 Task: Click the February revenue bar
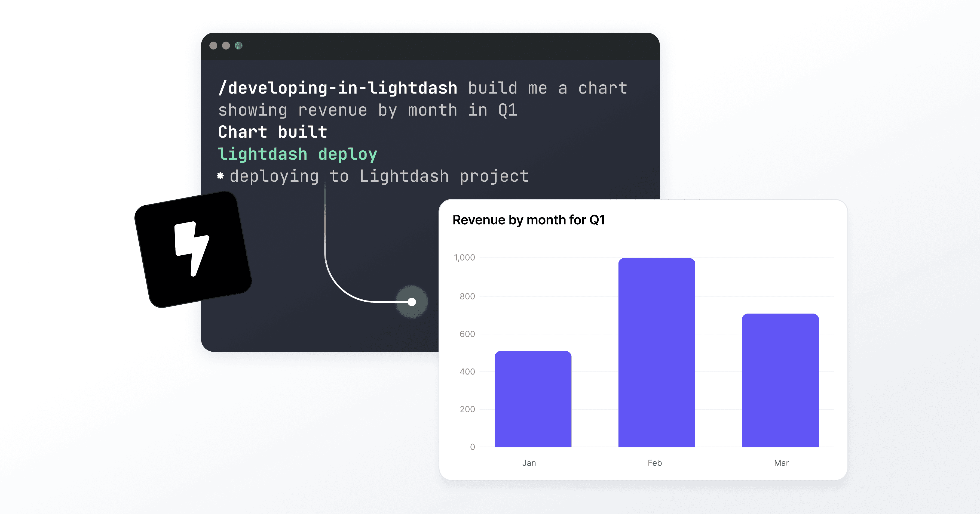pos(656,353)
